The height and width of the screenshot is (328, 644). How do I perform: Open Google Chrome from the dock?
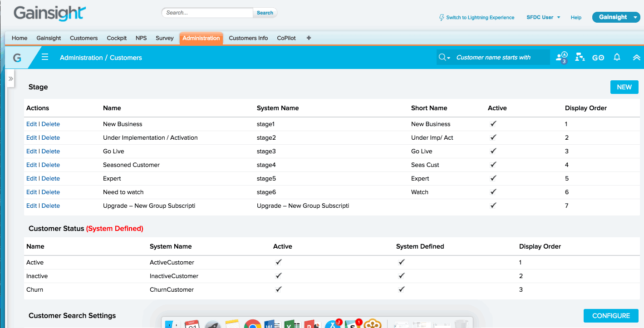(x=252, y=324)
